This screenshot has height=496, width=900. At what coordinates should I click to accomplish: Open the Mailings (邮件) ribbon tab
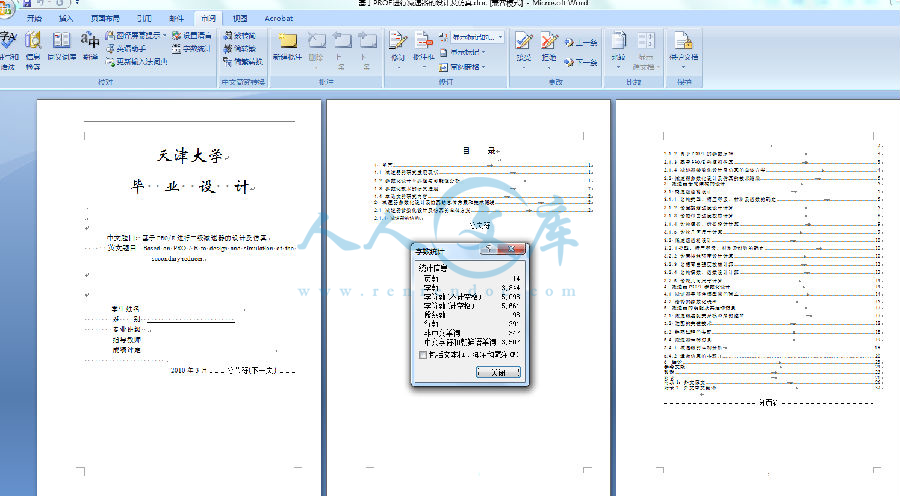pyautogui.click(x=177, y=18)
